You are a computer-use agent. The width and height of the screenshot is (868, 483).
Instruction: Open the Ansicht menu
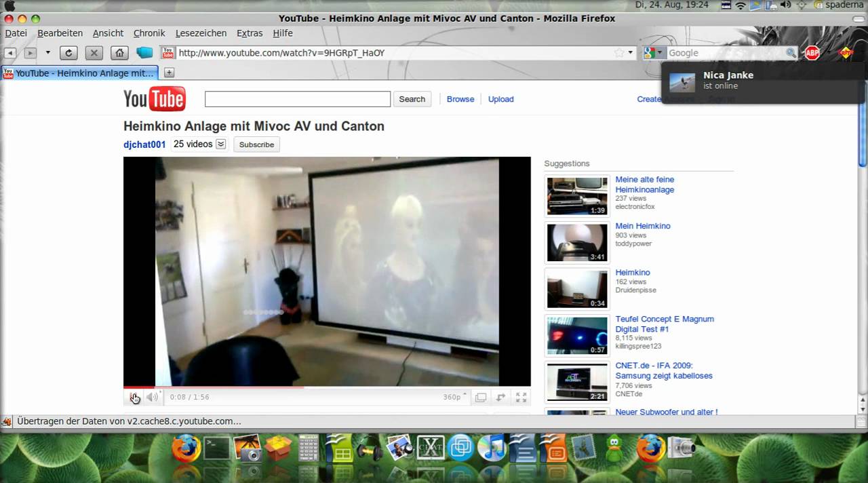click(x=108, y=33)
